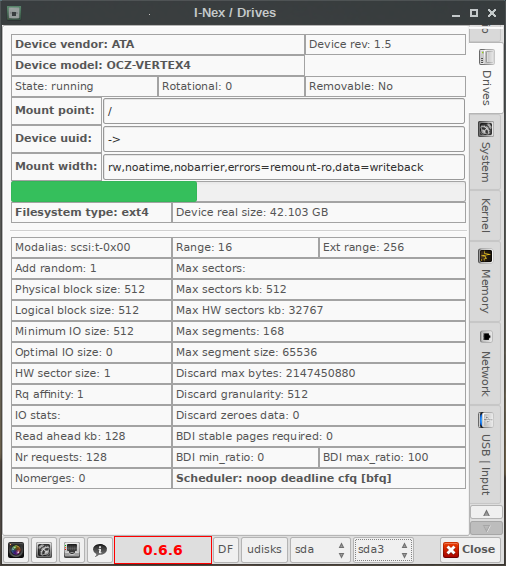This screenshot has height=566, width=506.
Task: Click 'Rq affinity: 1' text
Action: [x=49, y=395]
